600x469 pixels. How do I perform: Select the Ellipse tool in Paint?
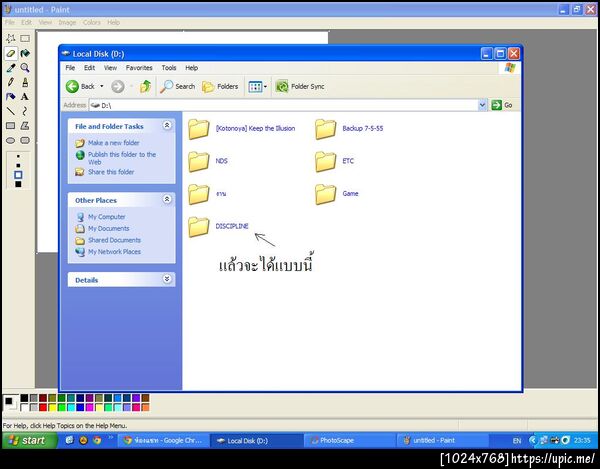click(11, 140)
